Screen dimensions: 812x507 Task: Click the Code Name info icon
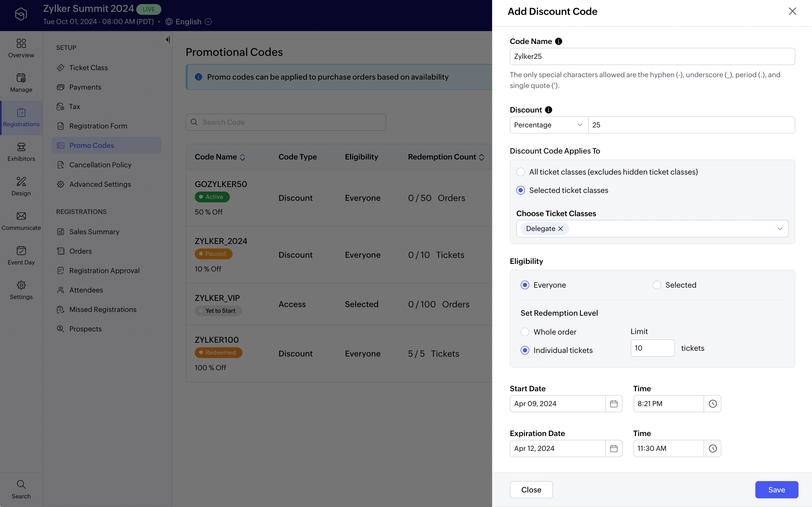558,41
